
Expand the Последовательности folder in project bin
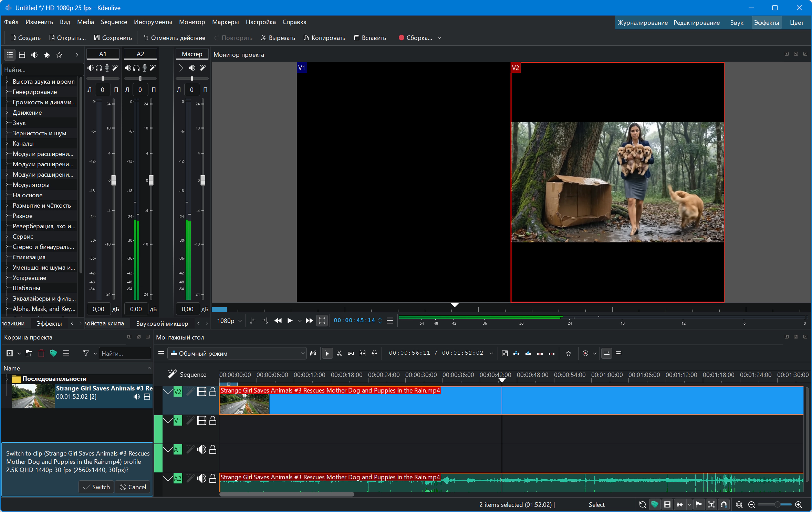pos(7,379)
